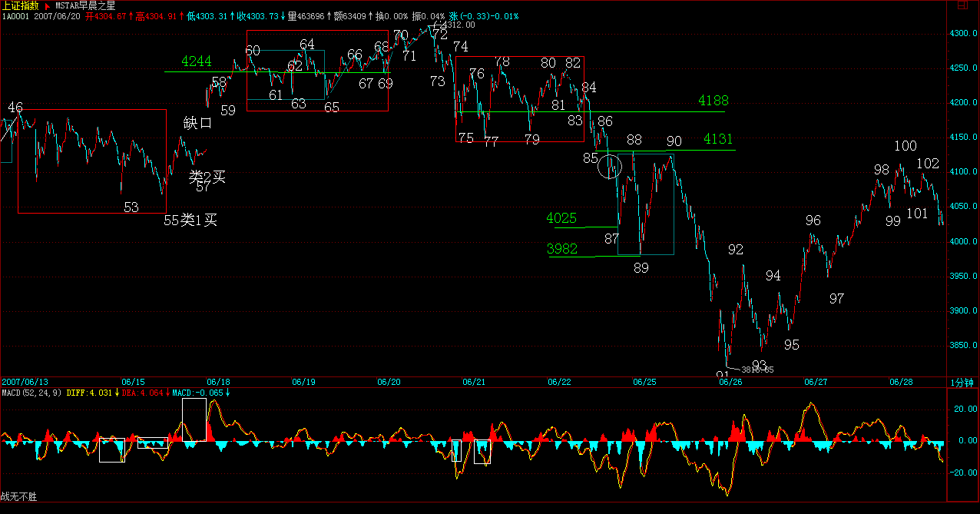Screen dimensions: 980x514
Task: Select the 55类1买 buy point annotation
Action: [190, 221]
